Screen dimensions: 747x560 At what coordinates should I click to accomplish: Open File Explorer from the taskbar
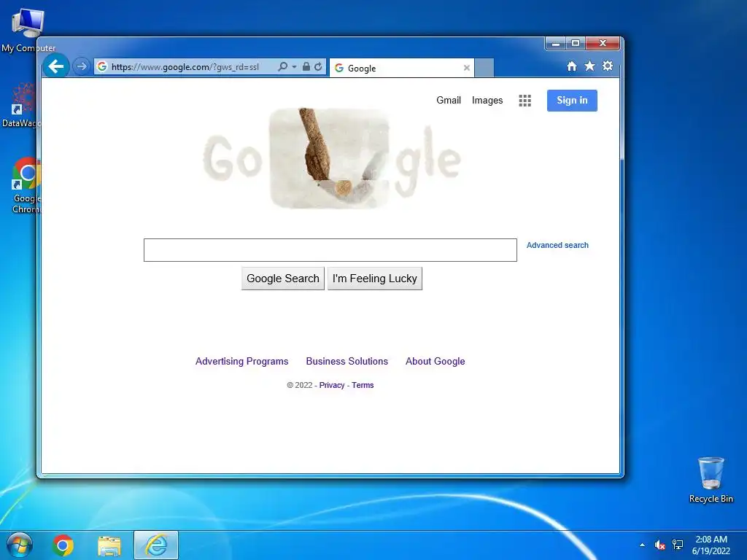(x=109, y=545)
